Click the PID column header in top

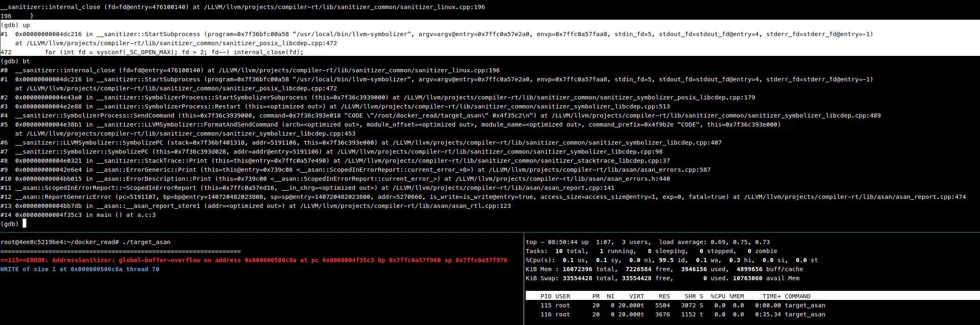[546, 296]
